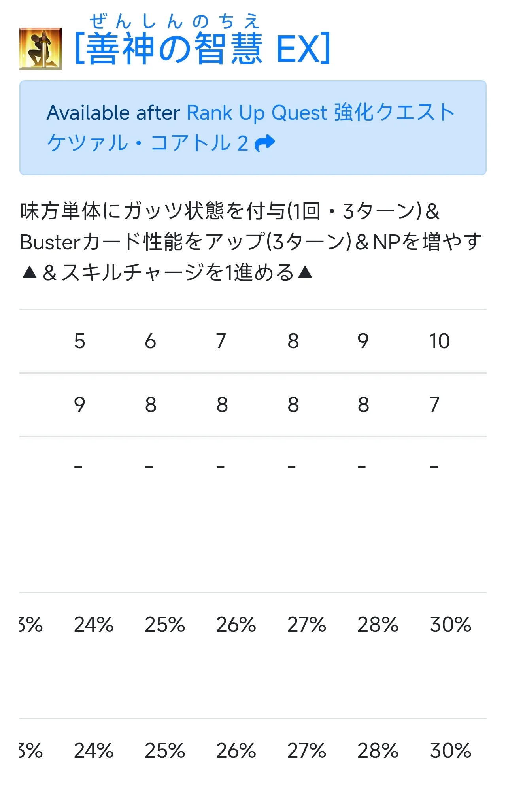Click 27% in the lower percentage row

pos(307,751)
